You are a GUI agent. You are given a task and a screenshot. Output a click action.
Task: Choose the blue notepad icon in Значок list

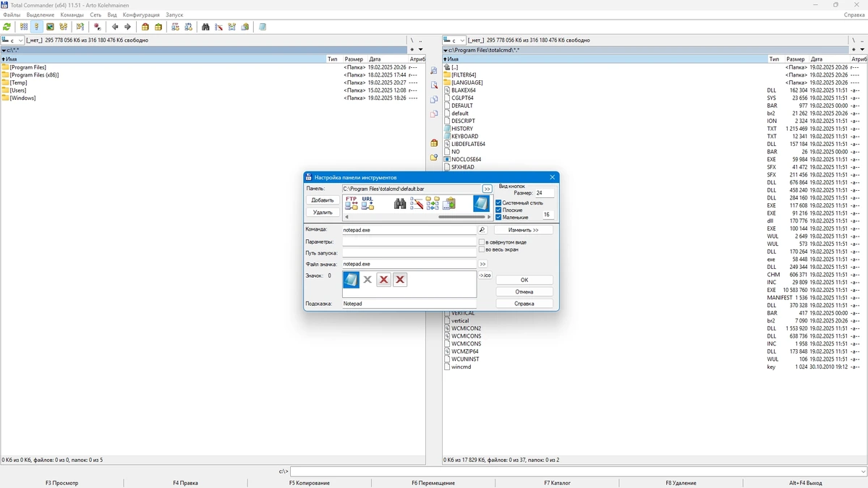(351, 279)
